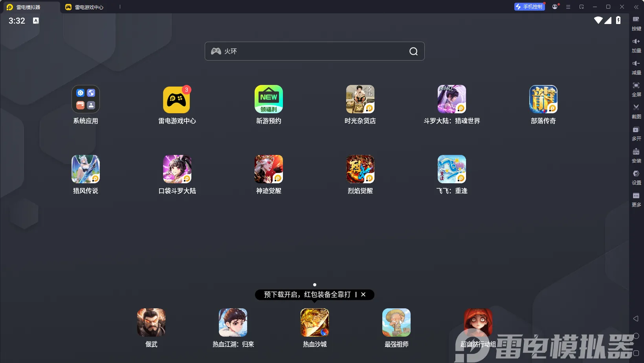Open the account profile icon in title bar
644x363 pixels.
click(x=555, y=7)
